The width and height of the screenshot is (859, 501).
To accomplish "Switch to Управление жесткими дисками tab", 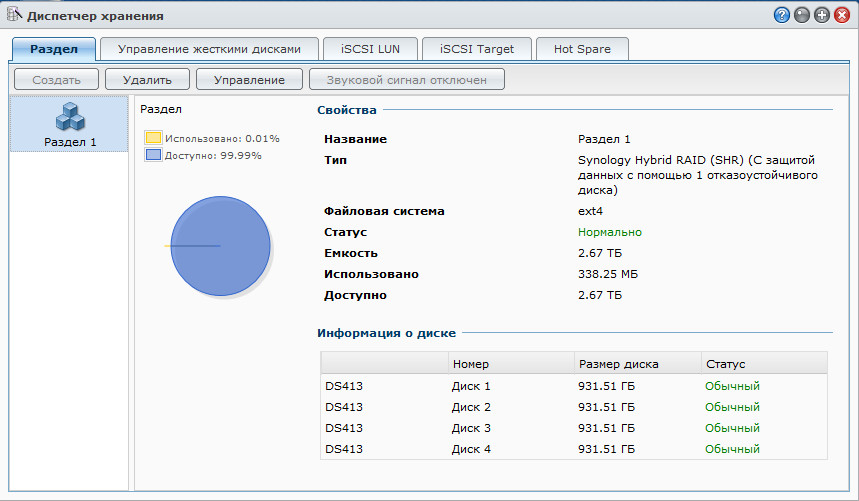I will [x=208, y=48].
